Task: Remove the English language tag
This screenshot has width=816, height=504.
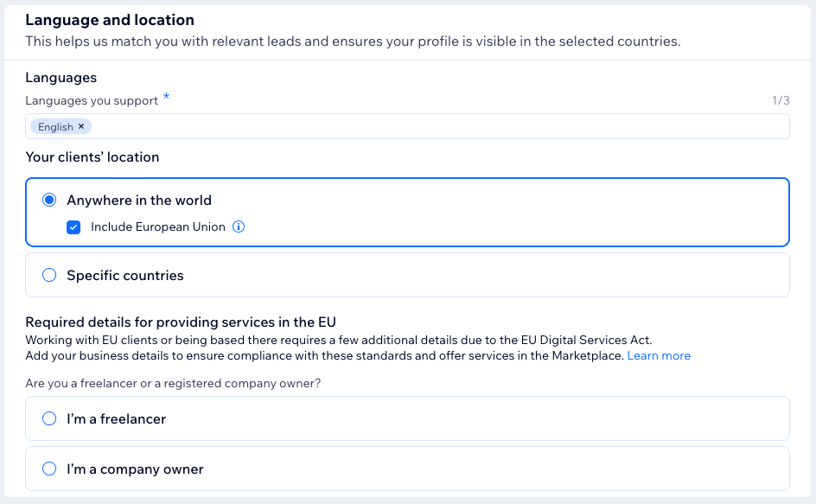Action: pos(81,126)
